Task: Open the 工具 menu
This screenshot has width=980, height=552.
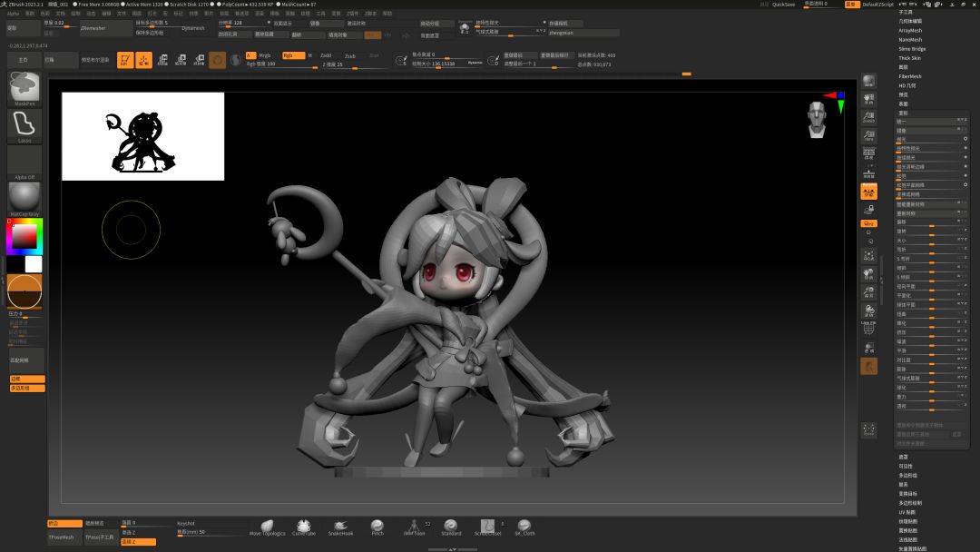Action: point(320,13)
